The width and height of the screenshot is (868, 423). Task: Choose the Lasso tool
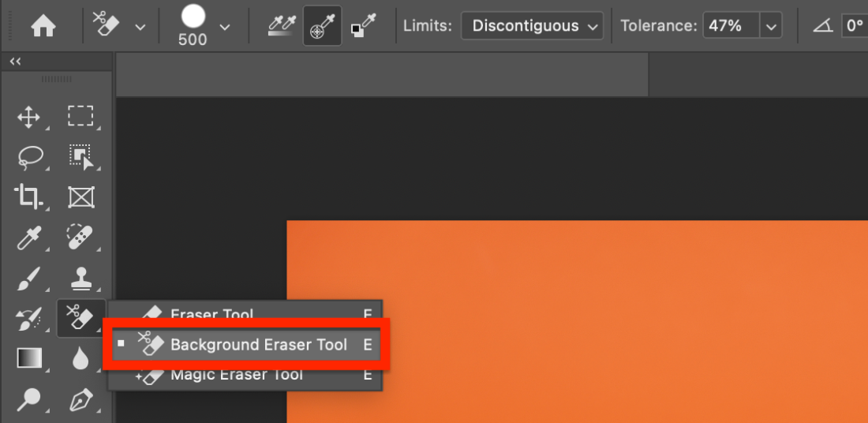[28, 156]
